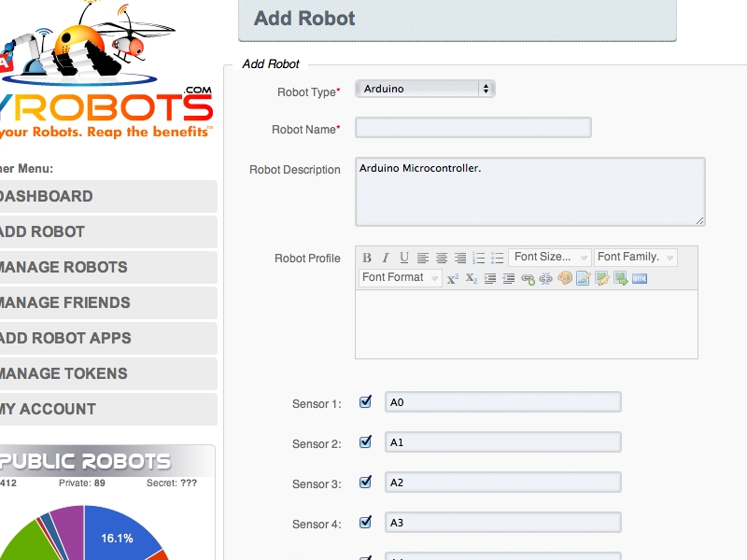Toggle bold formatting in Robot Profile editor
The width and height of the screenshot is (747, 560).
367,258
